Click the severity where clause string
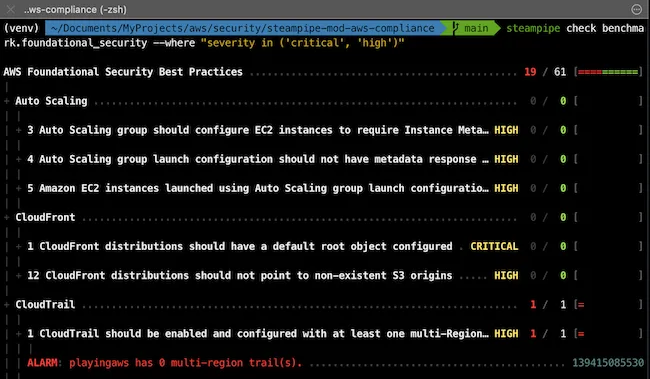650x379 pixels. [302, 43]
